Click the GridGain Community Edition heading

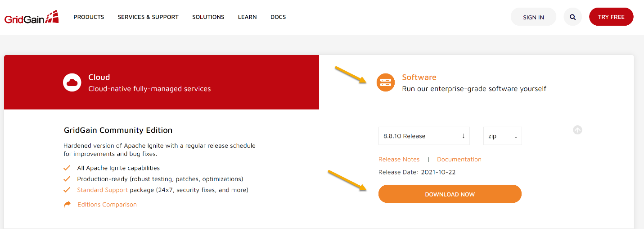[118, 130]
